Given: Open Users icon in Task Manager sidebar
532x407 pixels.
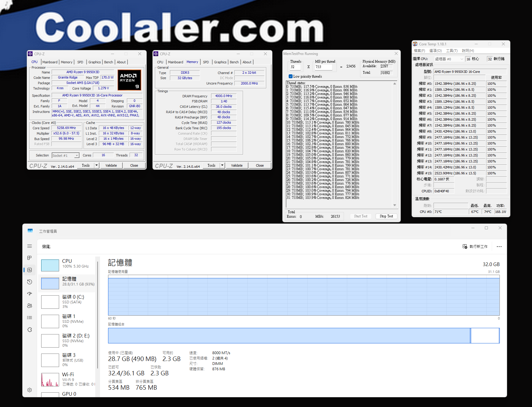Looking at the screenshot, I should 30,306.
